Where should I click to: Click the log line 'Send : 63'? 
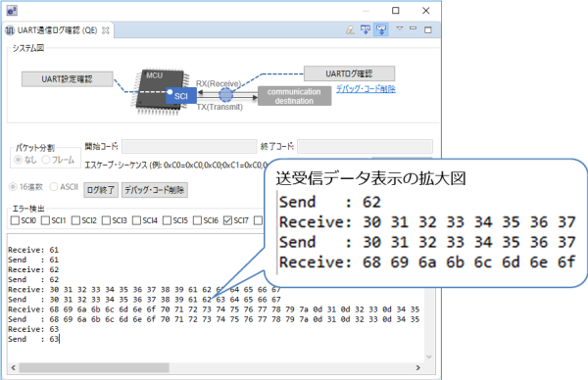[33, 339]
